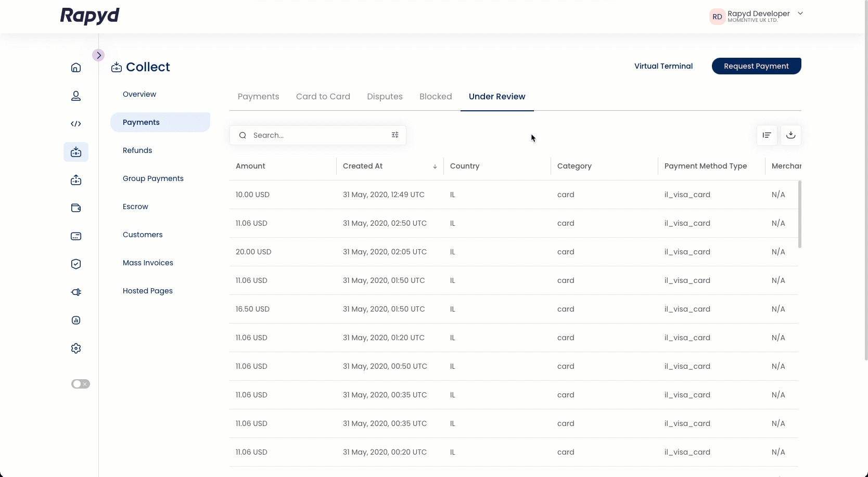Open the column customization icon

pyautogui.click(x=767, y=135)
